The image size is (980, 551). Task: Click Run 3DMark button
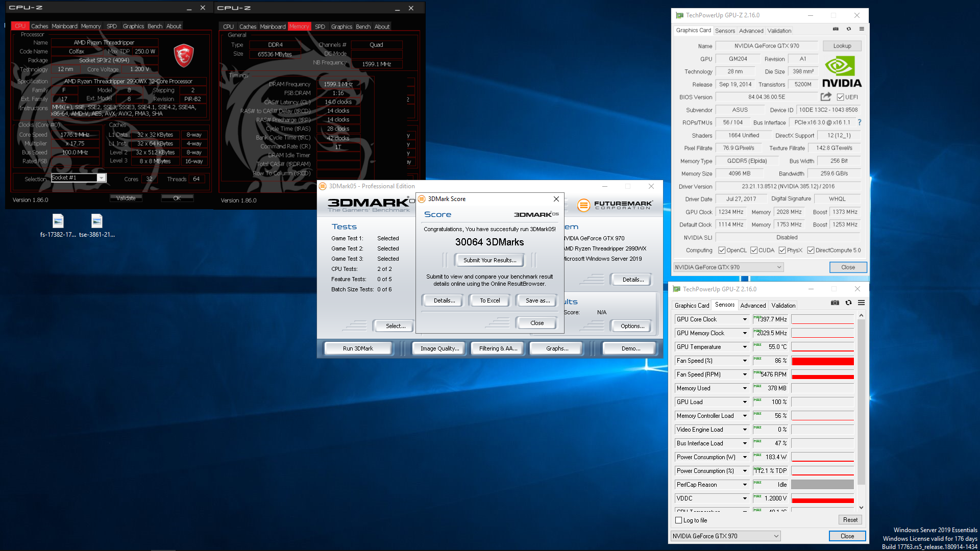pyautogui.click(x=358, y=348)
